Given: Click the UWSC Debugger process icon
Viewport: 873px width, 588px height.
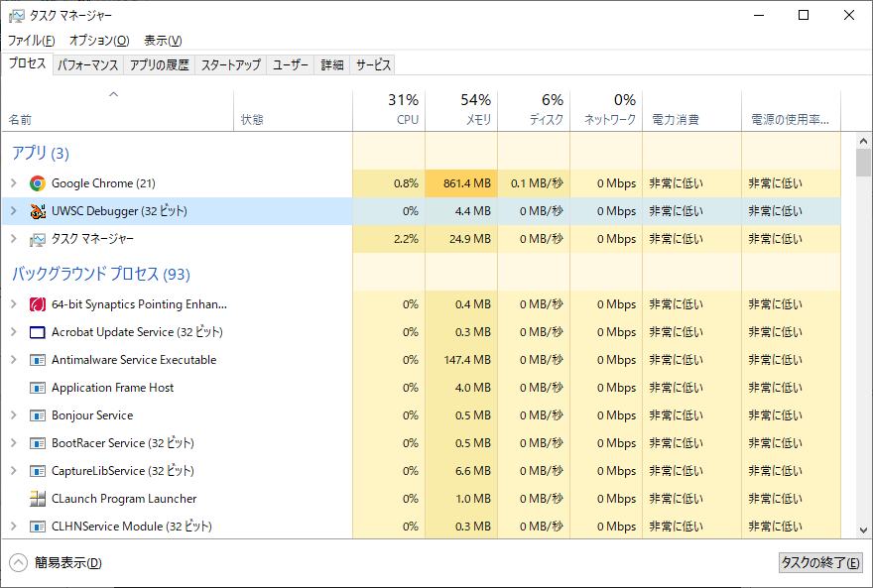Looking at the screenshot, I should point(38,211).
